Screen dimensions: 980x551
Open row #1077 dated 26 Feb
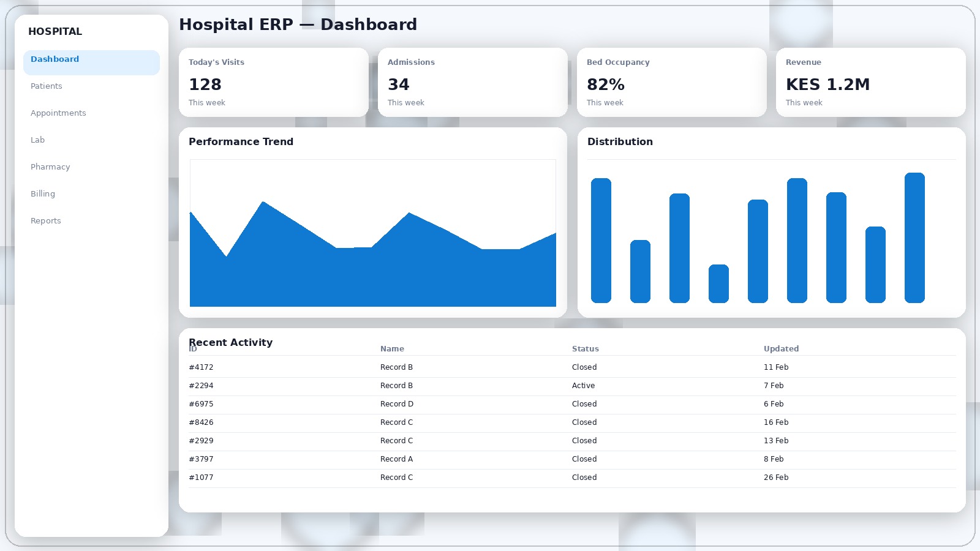click(201, 478)
